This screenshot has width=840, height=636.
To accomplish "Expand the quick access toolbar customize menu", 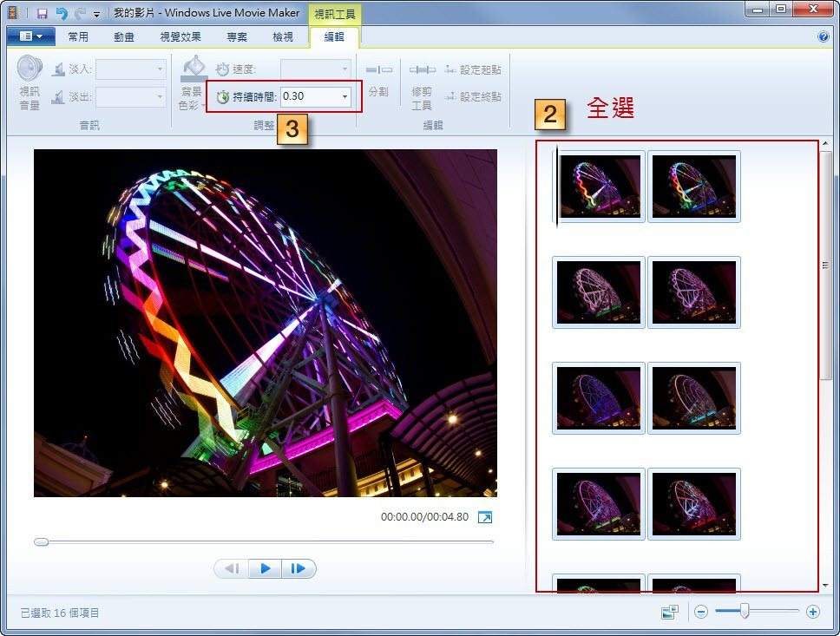I will 98,12.
